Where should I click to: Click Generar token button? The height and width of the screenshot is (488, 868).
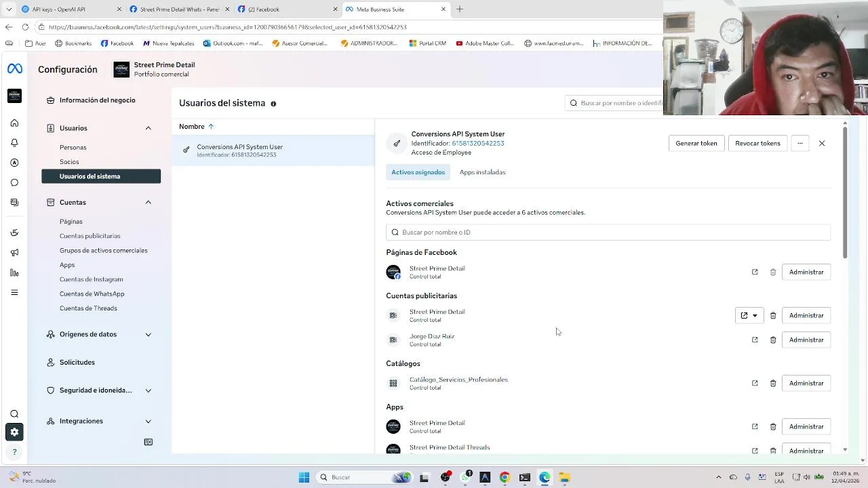(696, 143)
